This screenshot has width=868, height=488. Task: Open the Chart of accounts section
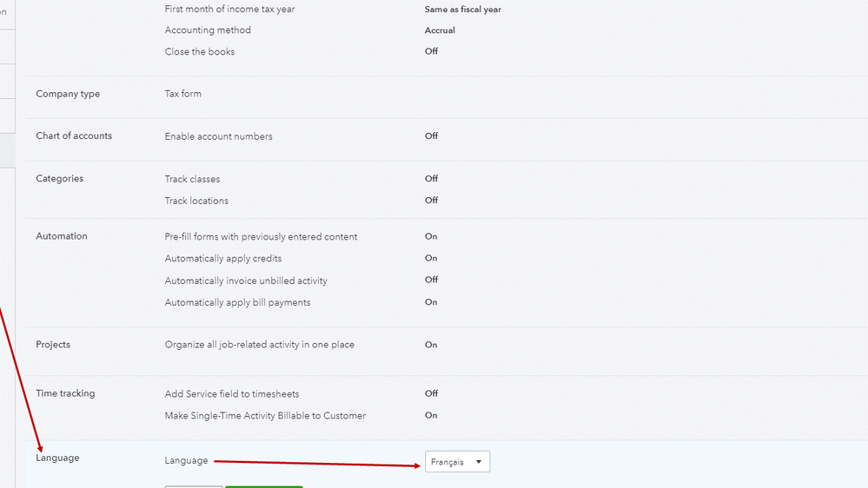pos(74,135)
